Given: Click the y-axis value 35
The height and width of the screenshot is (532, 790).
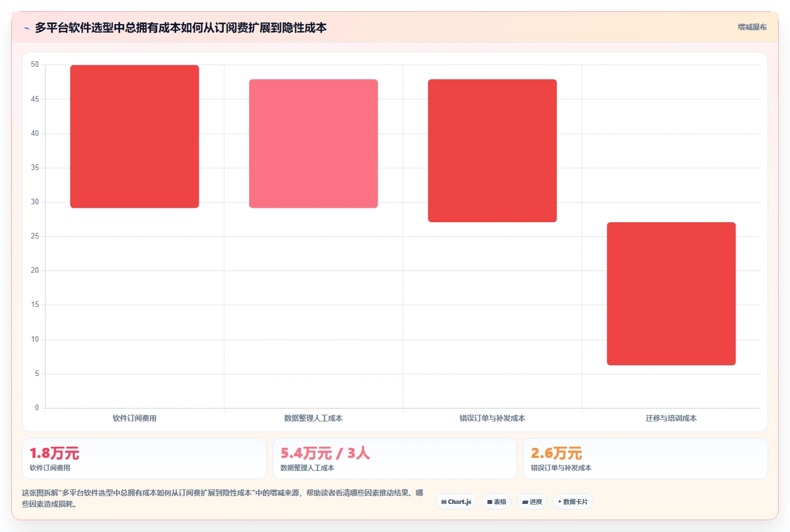Looking at the screenshot, I should tap(35, 168).
